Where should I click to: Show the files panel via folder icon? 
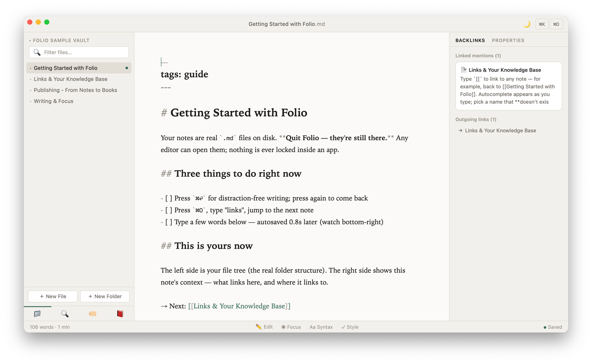(x=37, y=314)
